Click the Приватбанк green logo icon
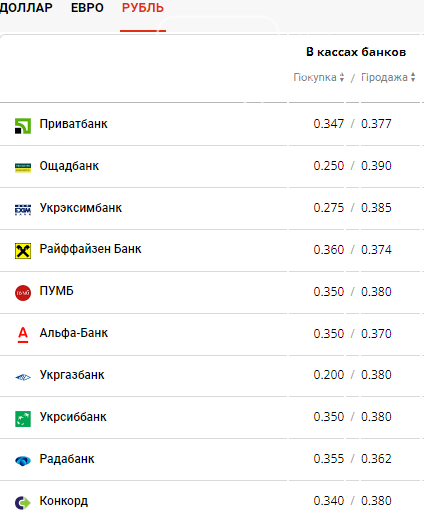424x522 pixels. pos(23,126)
